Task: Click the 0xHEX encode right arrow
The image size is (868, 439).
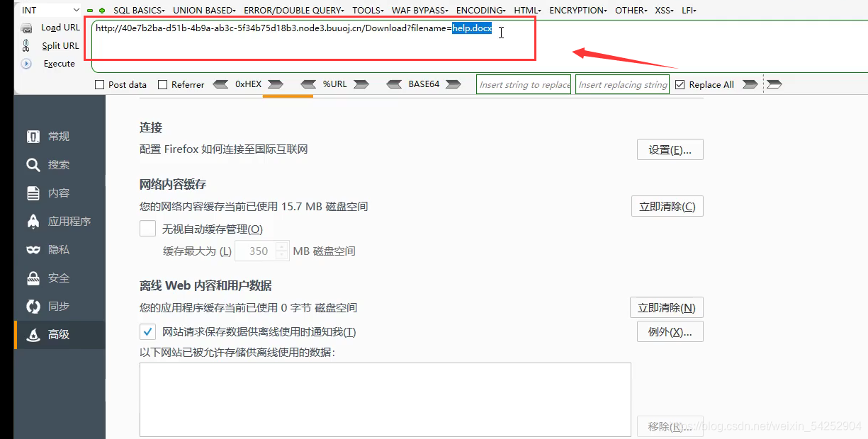Action: click(x=276, y=84)
